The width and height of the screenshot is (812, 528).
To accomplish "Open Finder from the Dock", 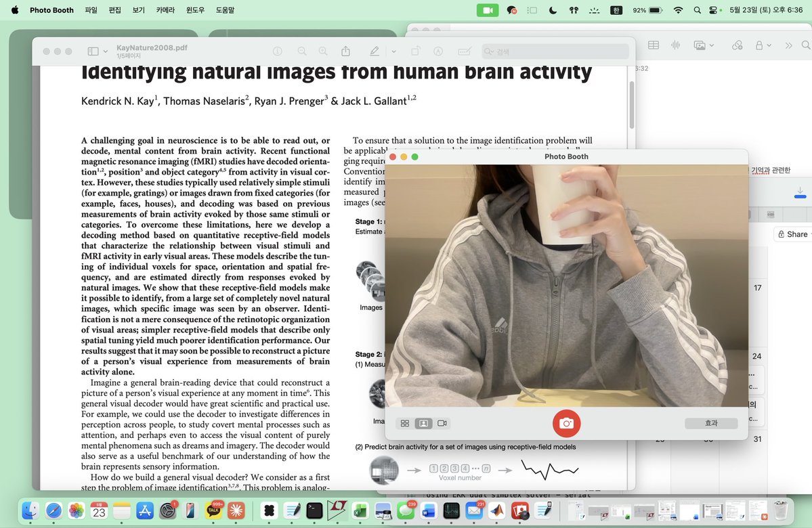I will point(30,511).
